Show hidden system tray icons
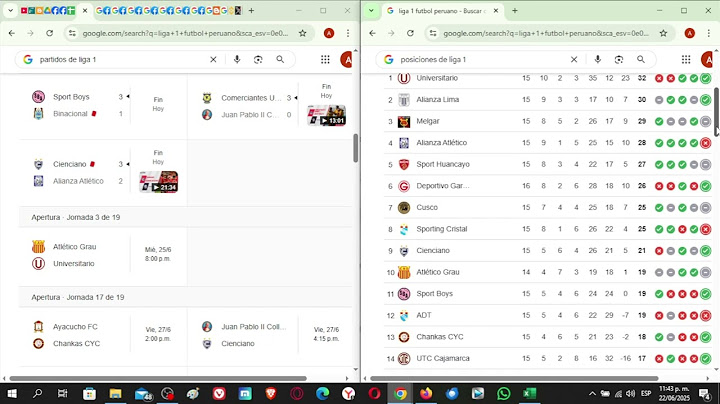Screen dimensions: 720x404 click(x=592, y=393)
